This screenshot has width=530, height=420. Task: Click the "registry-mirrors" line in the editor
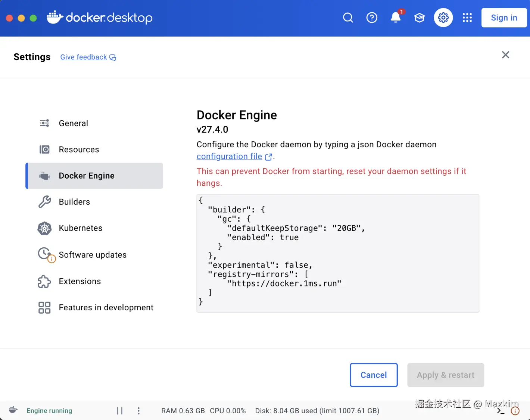point(258,274)
